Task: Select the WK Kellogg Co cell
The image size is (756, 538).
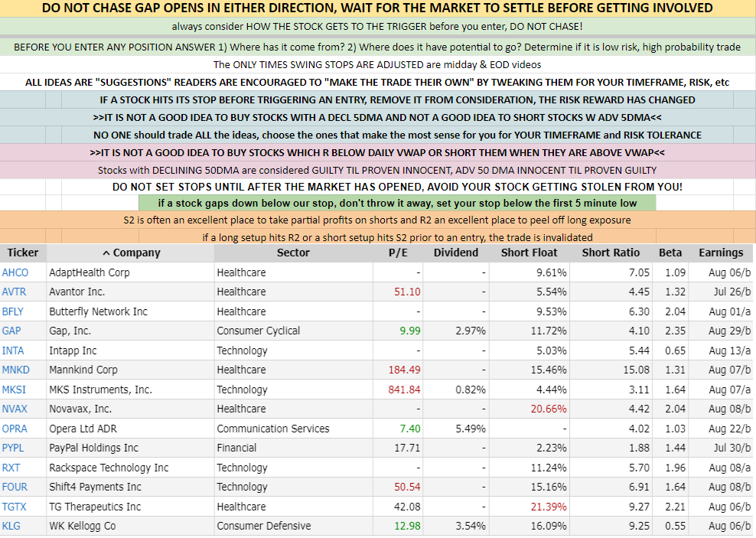Action: pos(130,526)
